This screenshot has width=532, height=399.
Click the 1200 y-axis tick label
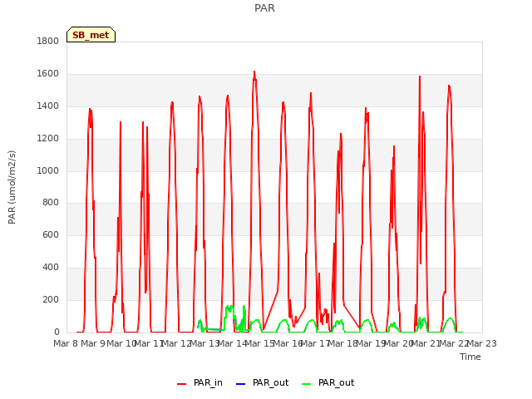click(x=48, y=139)
